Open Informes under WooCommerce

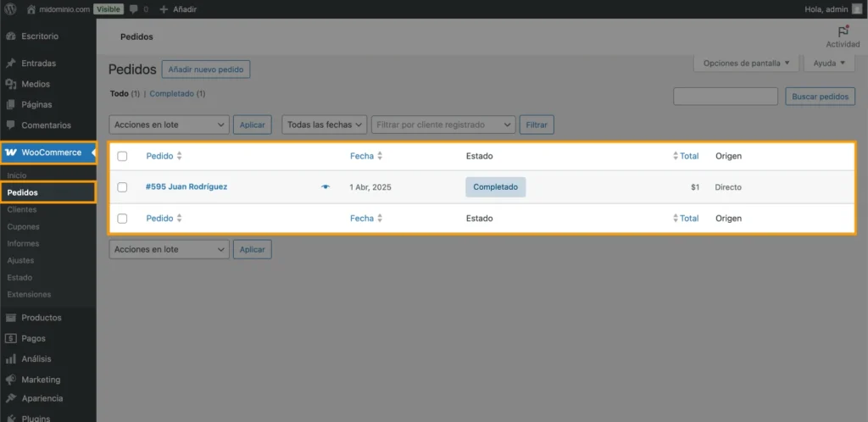[23, 243]
